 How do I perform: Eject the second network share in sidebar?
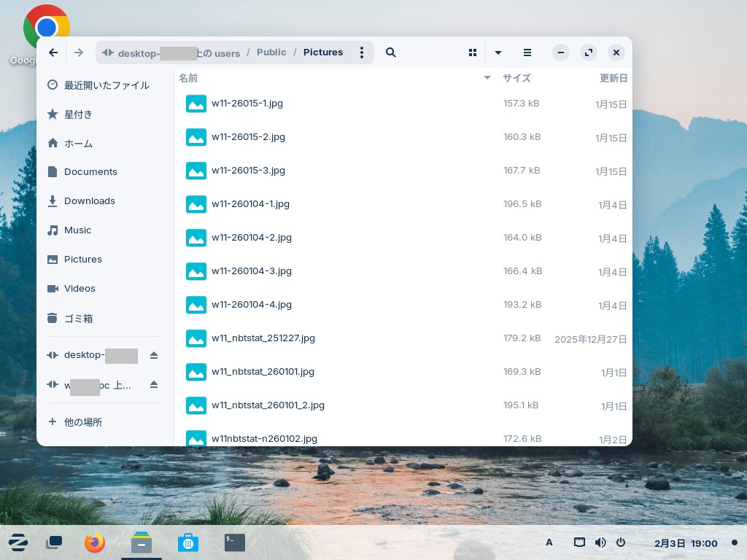tap(154, 384)
